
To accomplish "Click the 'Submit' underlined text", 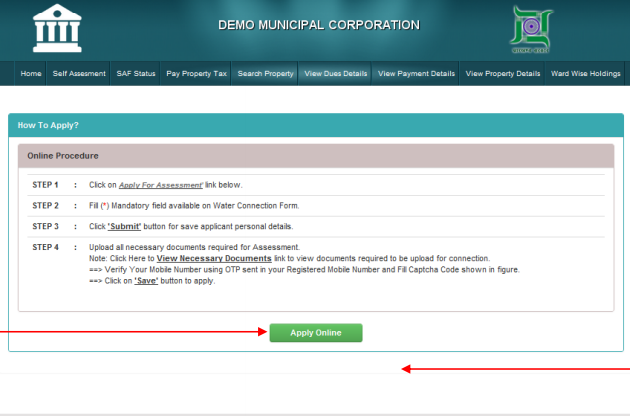I will (x=124, y=226).
